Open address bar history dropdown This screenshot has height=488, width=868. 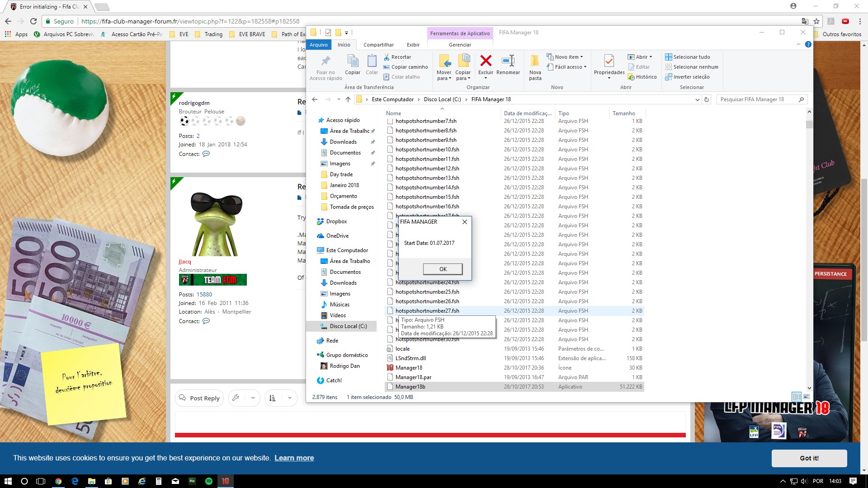[x=697, y=100]
